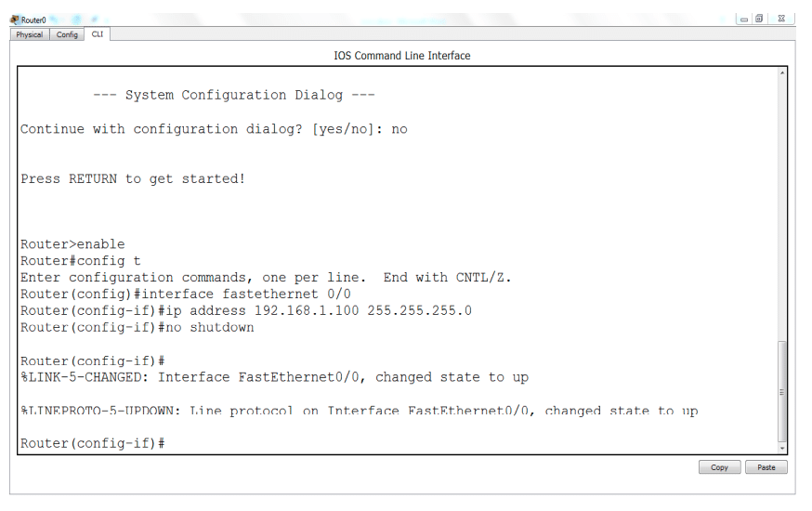Viewport: 812px width, 511px height.
Task: Click the 'no shutdown' command line
Action: click(138, 328)
